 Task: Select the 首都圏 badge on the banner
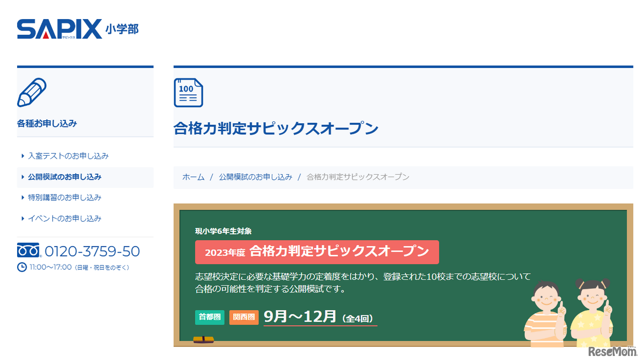209,318
